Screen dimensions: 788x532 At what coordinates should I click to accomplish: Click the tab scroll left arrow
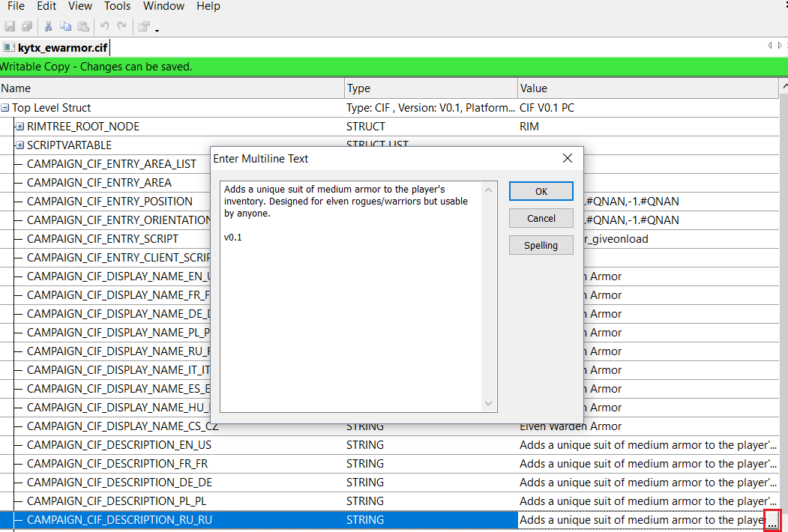[769, 45]
